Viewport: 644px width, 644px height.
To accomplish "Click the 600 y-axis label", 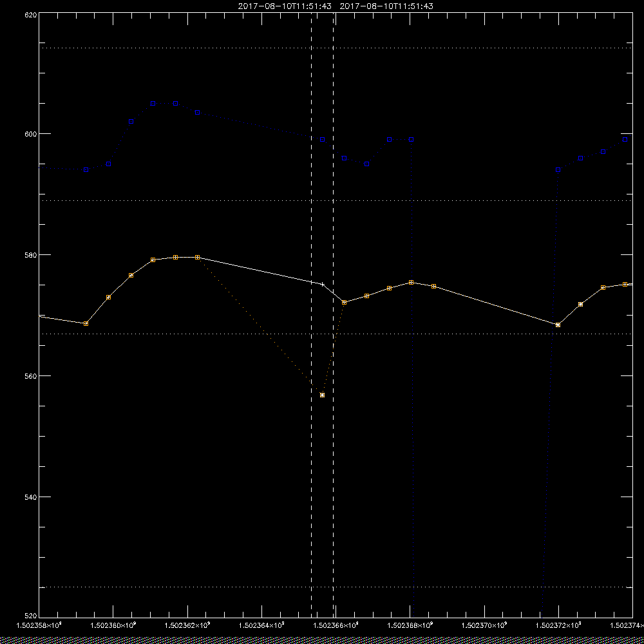I will (31, 134).
